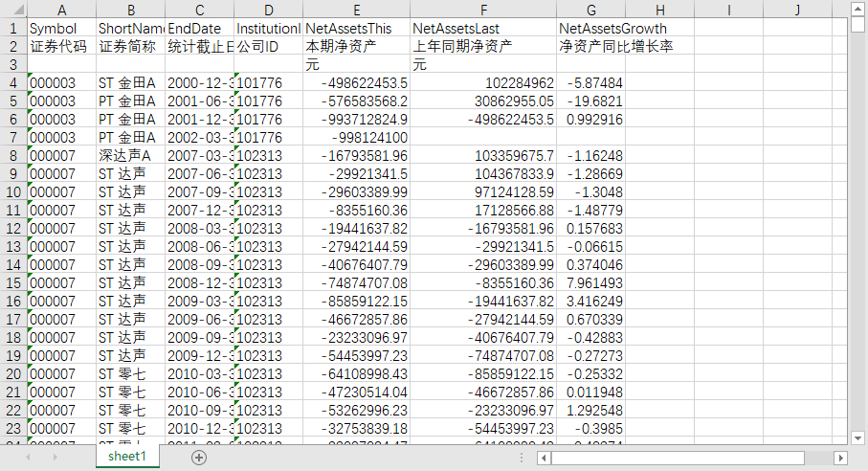The height and width of the screenshot is (471, 868).
Task: Select the 元 unit cell under 本期净资产
Action: click(357, 64)
